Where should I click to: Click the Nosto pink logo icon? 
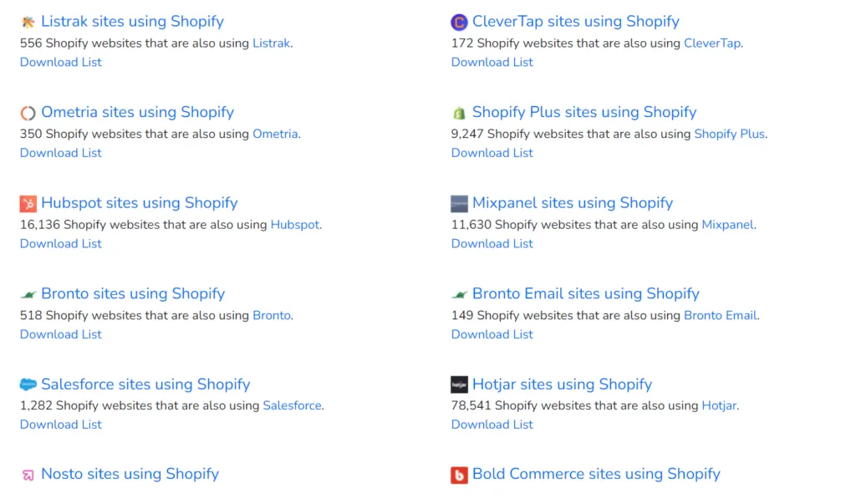(28, 475)
